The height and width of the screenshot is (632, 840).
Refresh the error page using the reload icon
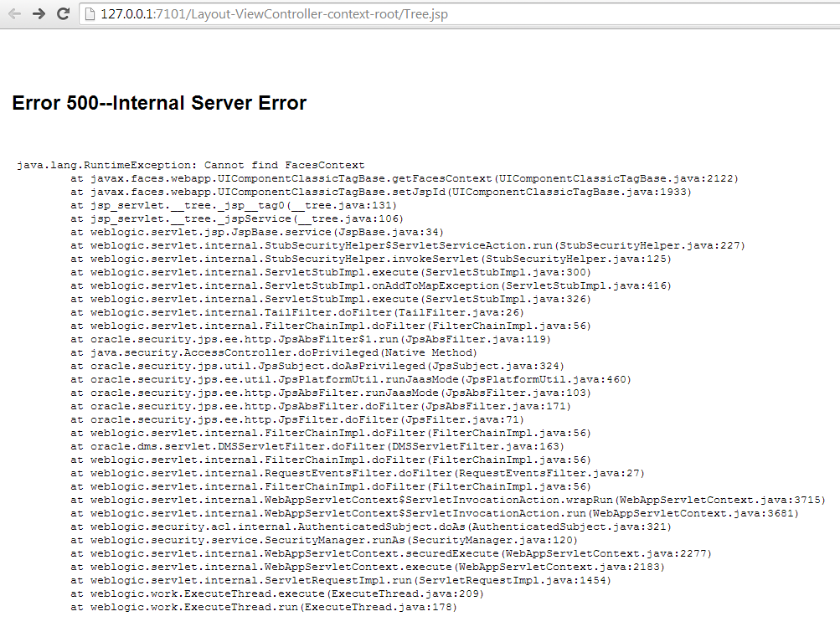(x=63, y=14)
